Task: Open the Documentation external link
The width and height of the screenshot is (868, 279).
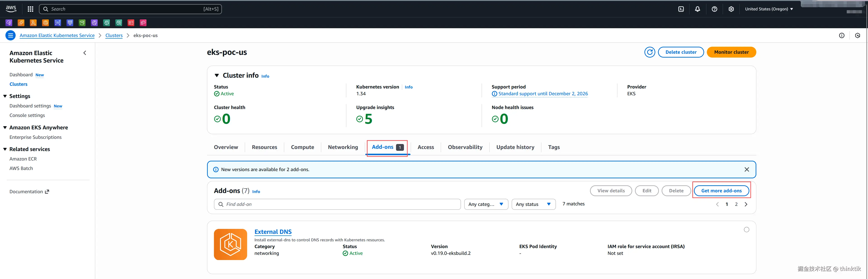Action: (x=29, y=191)
